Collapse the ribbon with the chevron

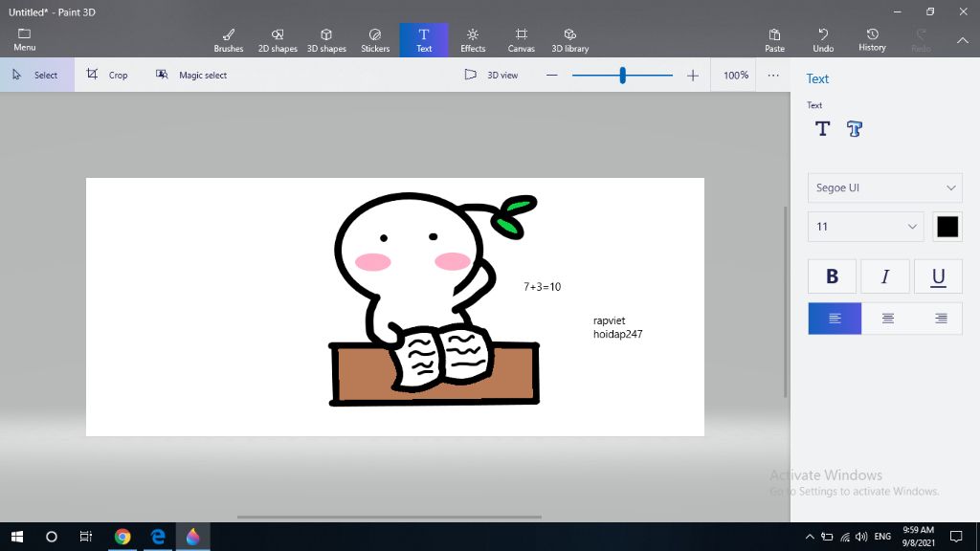963,40
